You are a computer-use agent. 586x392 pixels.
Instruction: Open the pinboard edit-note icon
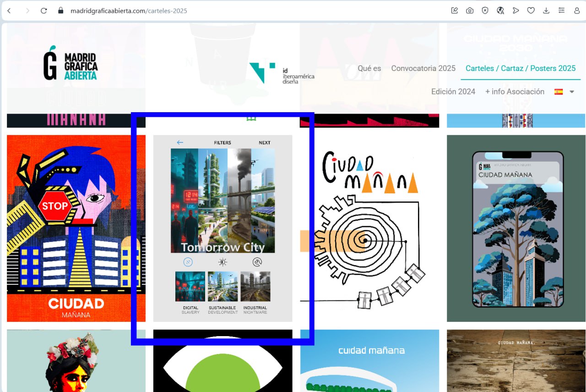(x=455, y=11)
